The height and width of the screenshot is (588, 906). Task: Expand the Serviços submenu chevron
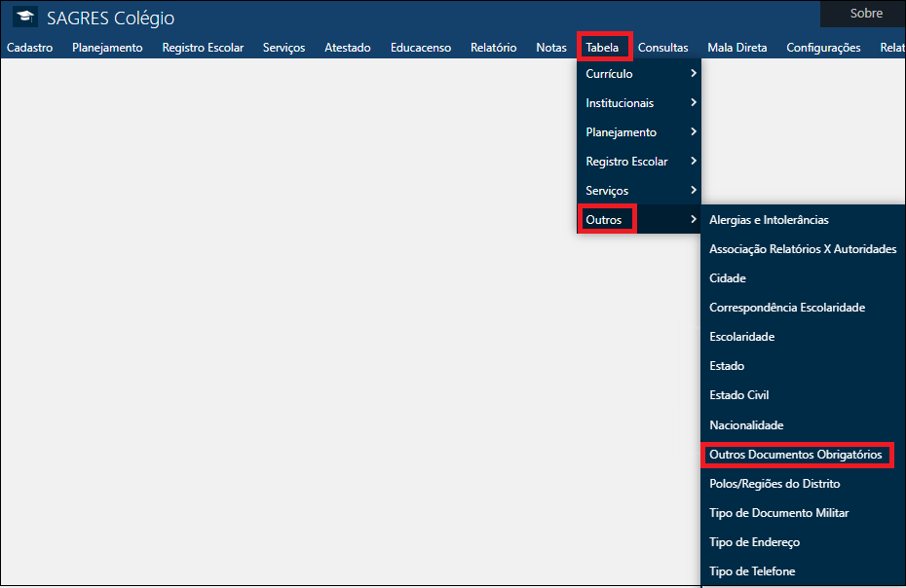point(695,190)
